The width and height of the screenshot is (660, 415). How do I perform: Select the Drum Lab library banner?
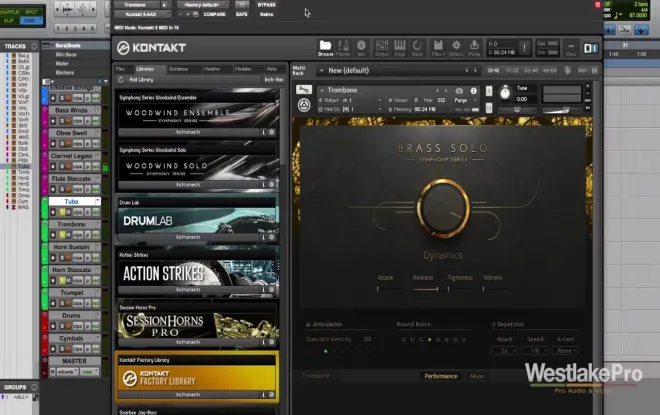point(197,221)
